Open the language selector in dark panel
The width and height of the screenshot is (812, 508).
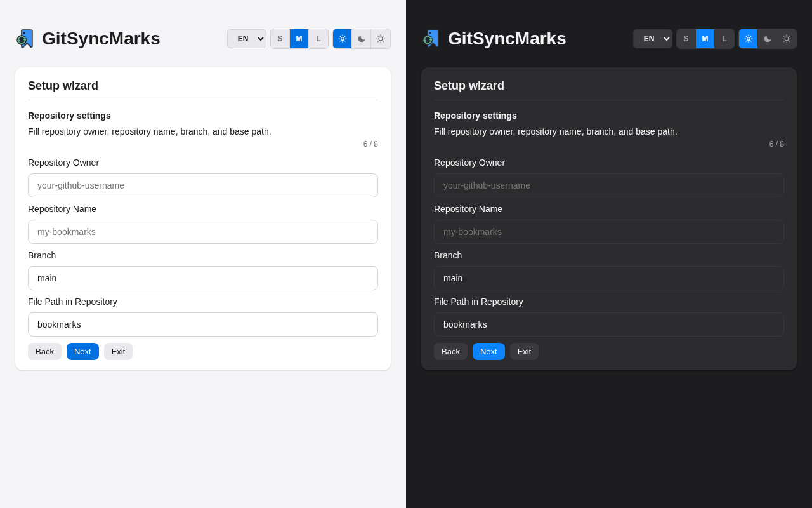pos(652,39)
